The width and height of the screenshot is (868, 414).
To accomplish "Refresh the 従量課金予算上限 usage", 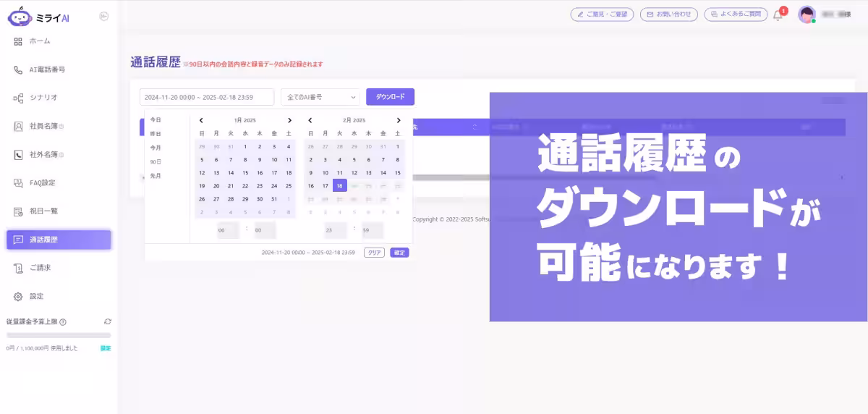I will pos(108,321).
